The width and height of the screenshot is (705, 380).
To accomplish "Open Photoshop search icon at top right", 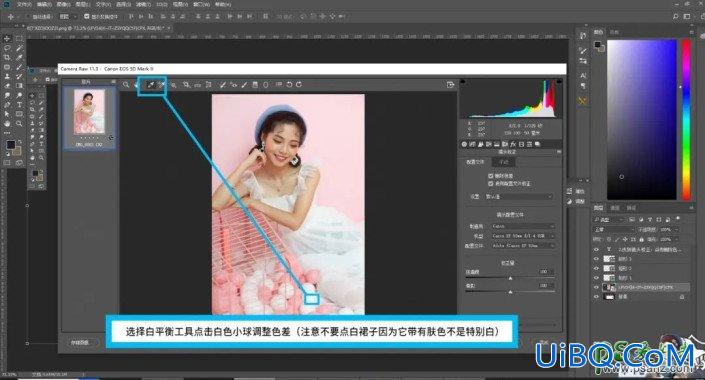I will (675, 16).
